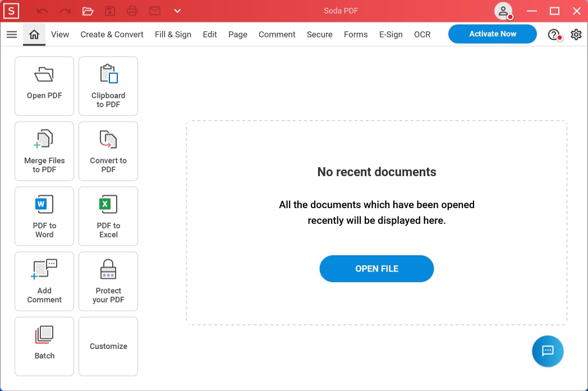Click the OPEN FILE button
This screenshot has height=391, width=588.
(376, 269)
